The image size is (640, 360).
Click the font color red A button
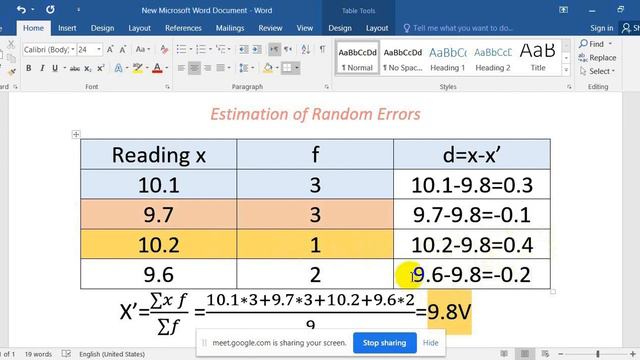point(157,68)
